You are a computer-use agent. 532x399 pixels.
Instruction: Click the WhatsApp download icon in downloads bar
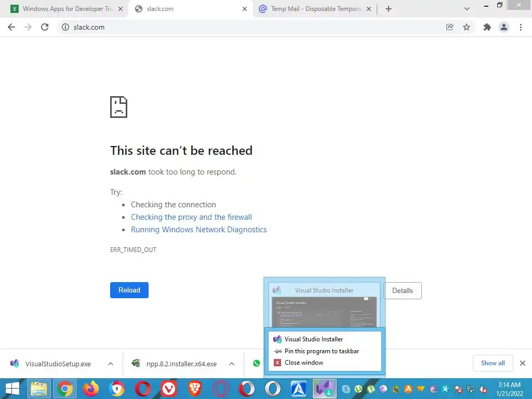(x=257, y=363)
